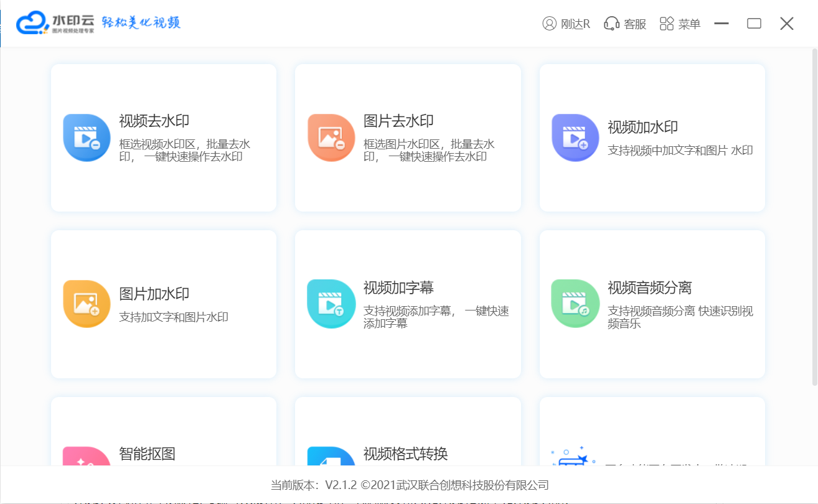Click the 支持视频音频分离 description text

pyautogui.click(x=680, y=317)
